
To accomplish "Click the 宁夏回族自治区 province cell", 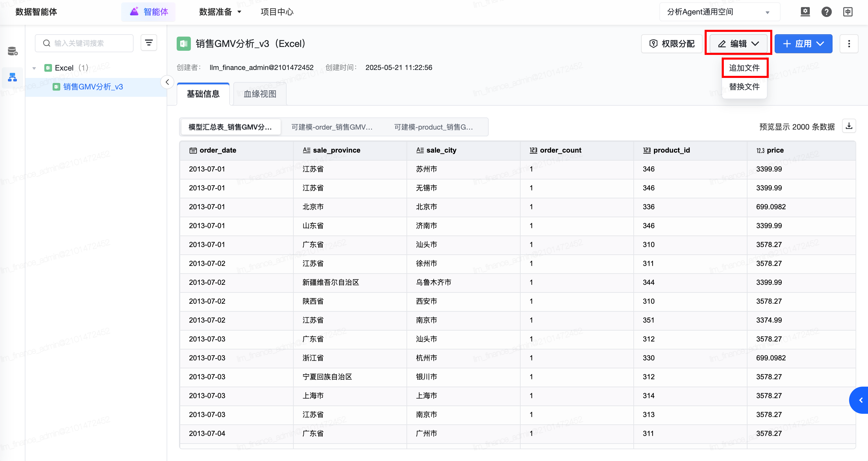I will (350, 377).
